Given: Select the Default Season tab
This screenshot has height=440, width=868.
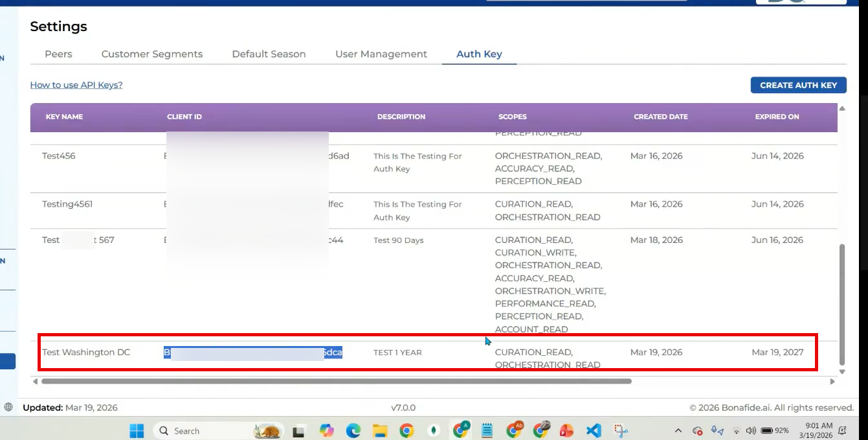Looking at the screenshot, I should [269, 54].
